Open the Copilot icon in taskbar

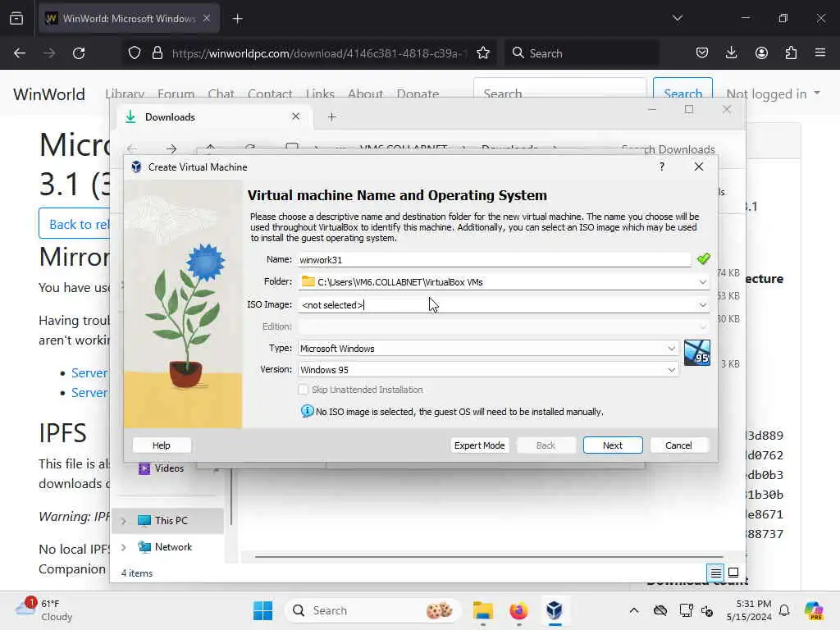(x=814, y=610)
